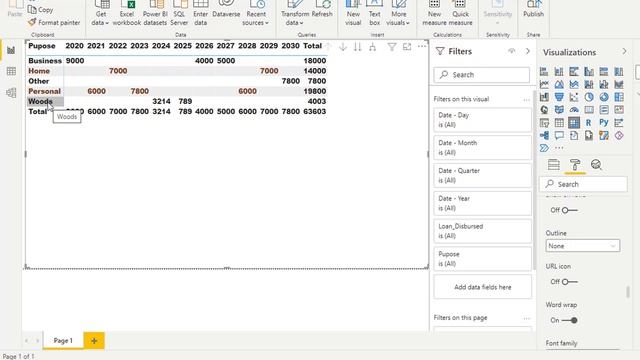Open Transform data dropdown
The height and width of the screenshot is (360, 640).
[x=295, y=14]
